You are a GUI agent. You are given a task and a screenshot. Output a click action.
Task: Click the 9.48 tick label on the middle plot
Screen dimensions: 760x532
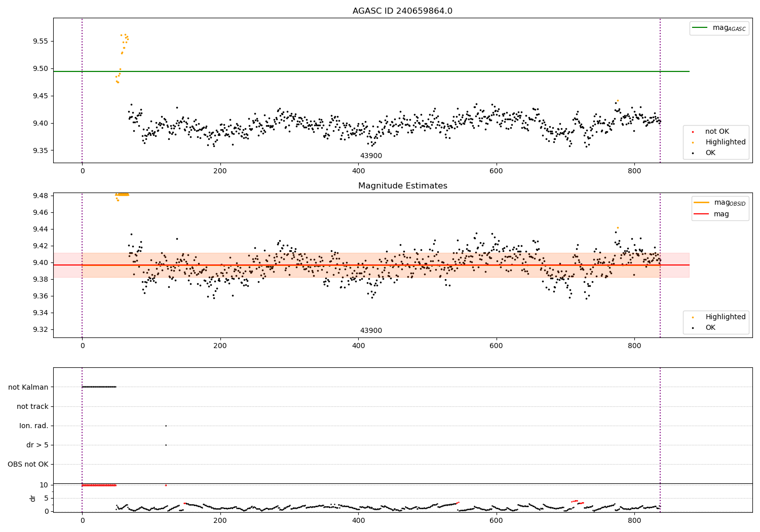pyautogui.click(x=40, y=196)
